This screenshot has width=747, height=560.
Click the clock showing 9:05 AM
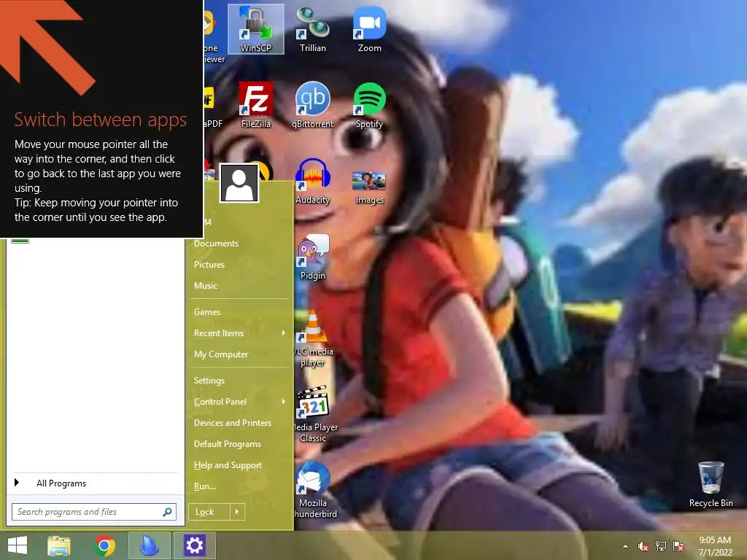tap(715, 540)
